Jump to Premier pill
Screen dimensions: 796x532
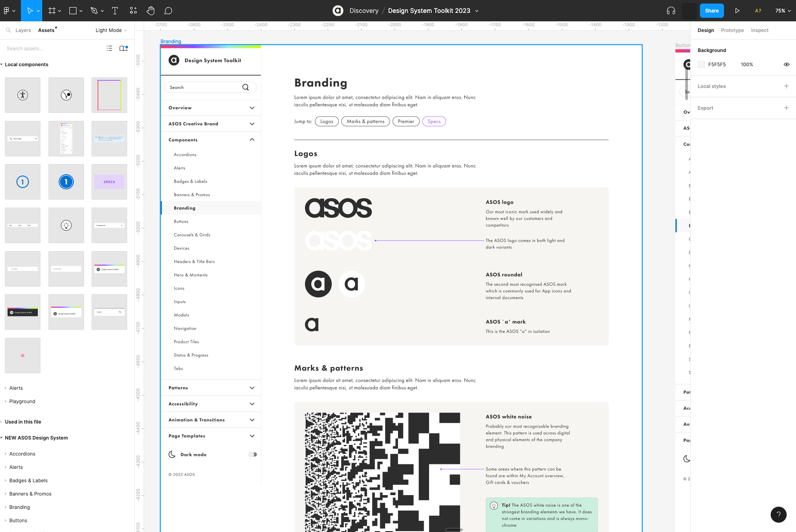tap(406, 121)
